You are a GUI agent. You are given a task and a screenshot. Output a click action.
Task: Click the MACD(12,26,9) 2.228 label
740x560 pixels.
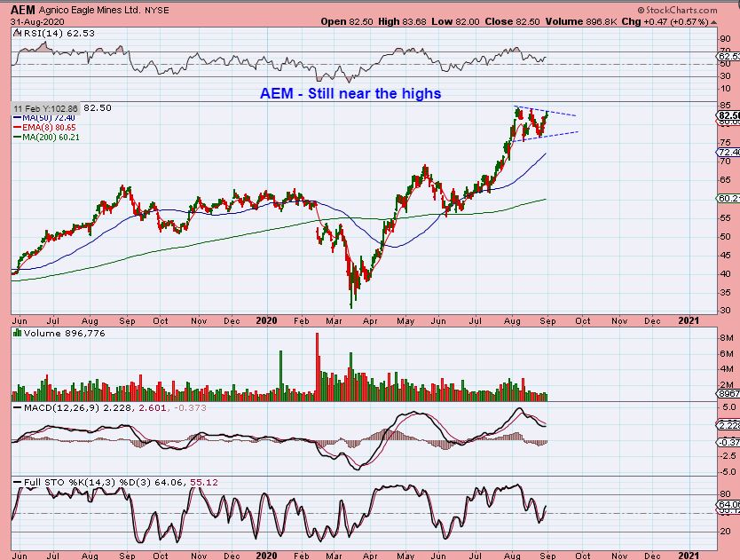(x=77, y=407)
